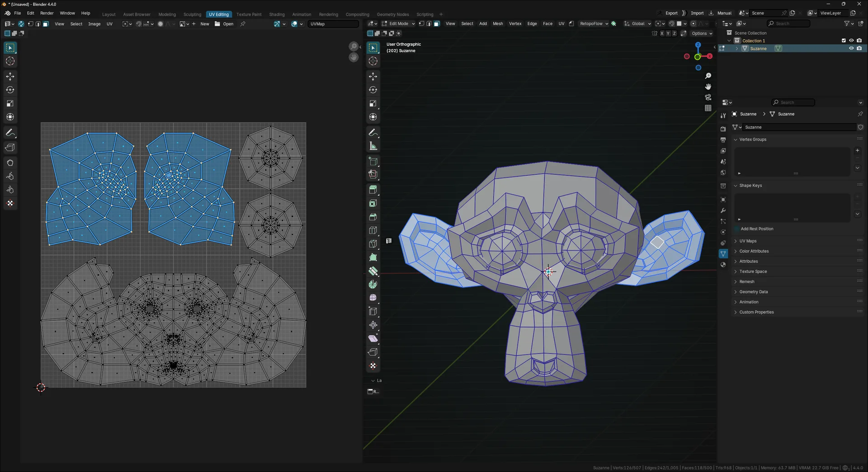Open the Image menu in UV editor
This screenshot has width=868, height=472.
pyautogui.click(x=94, y=24)
